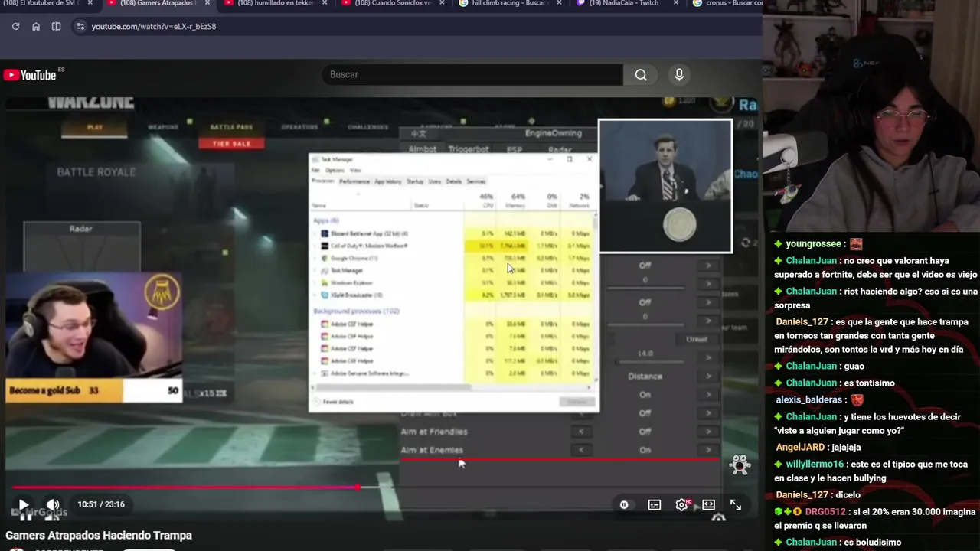This screenshot has width=980, height=551.
Task: Click the chat message "jajajaja"
Action: click(x=847, y=448)
